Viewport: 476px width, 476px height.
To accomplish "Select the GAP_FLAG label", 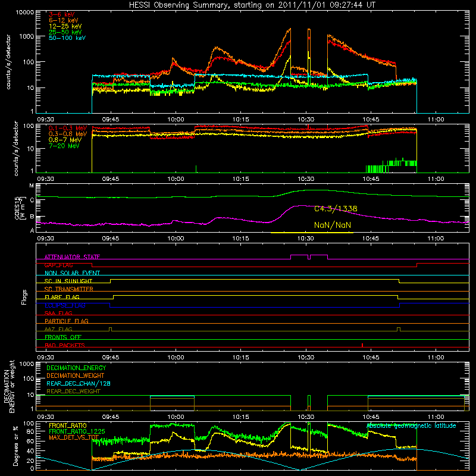I will click(x=58, y=265).
